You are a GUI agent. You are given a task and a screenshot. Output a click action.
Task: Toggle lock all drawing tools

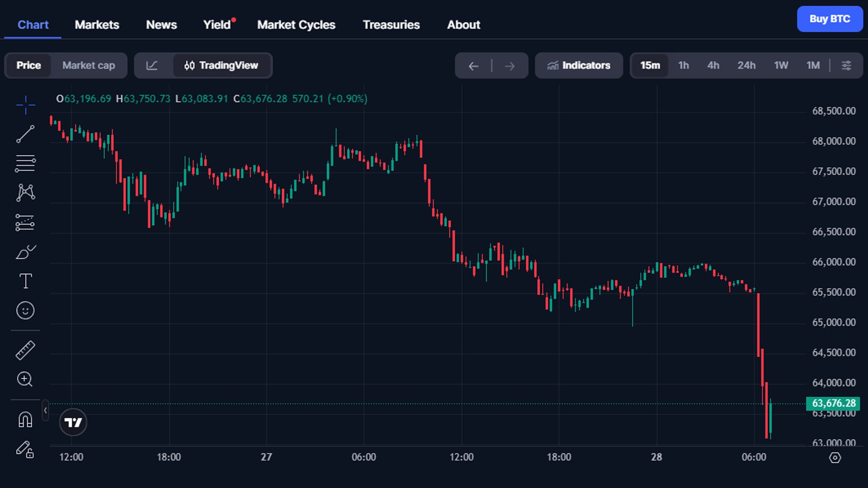point(25,449)
